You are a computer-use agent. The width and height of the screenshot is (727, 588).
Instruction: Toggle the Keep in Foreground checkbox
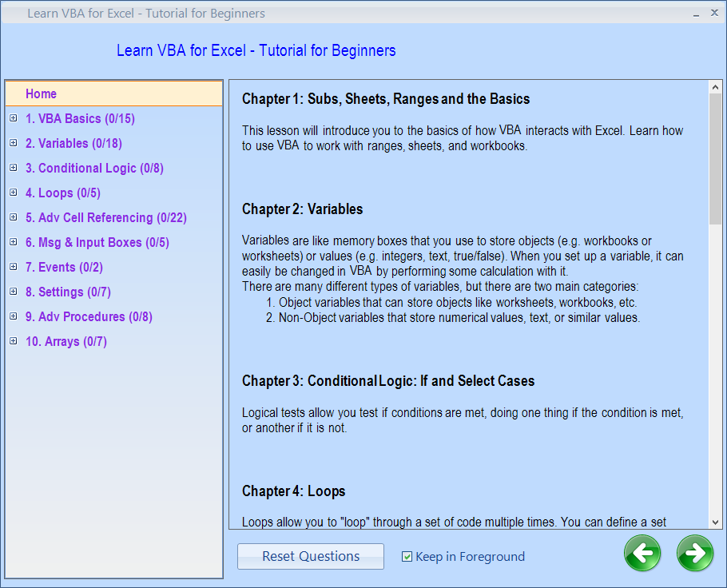pyautogui.click(x=407, y=557)
